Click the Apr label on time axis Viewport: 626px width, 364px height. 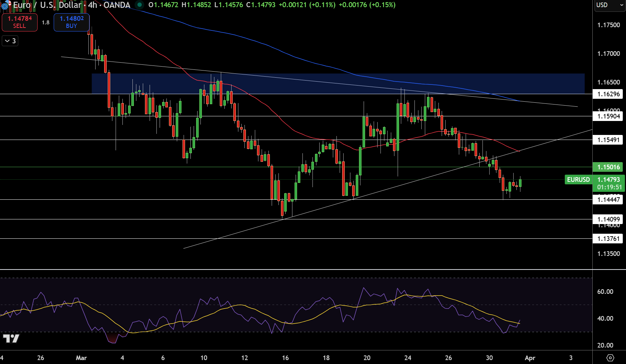[x=530, y=358]
